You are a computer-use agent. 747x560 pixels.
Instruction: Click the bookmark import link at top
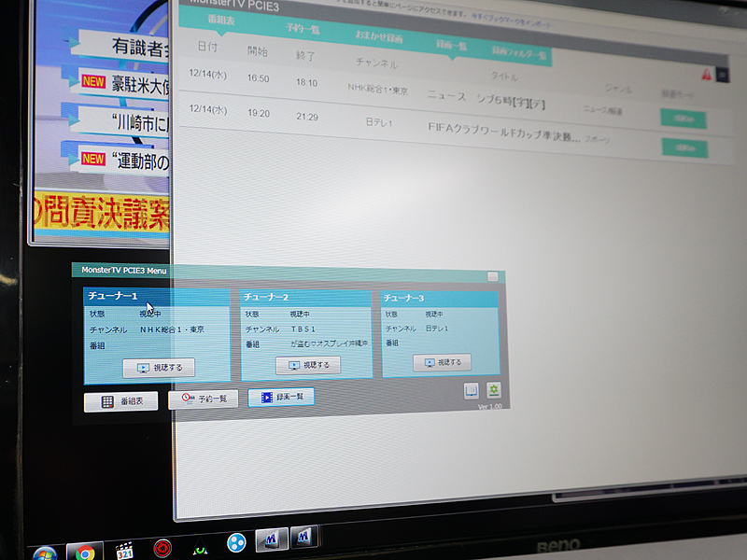point(511,20)
